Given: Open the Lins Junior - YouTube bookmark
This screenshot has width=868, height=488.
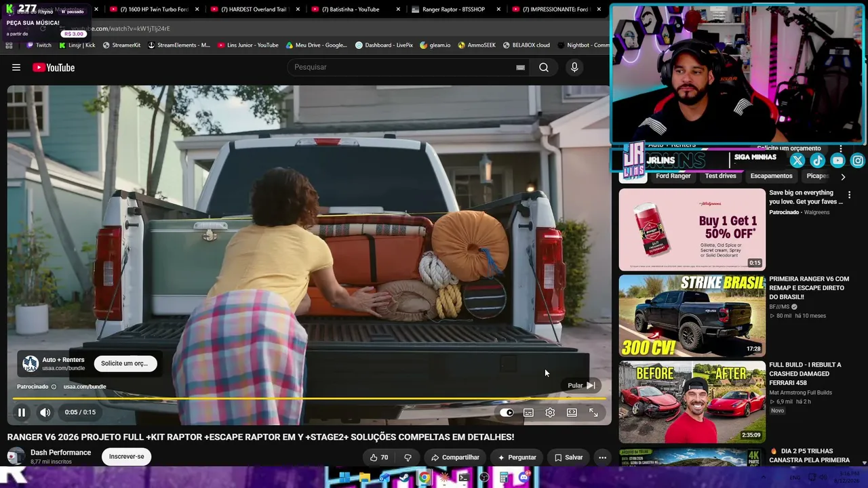Looking at the screenshot, I should pos(248,45).
